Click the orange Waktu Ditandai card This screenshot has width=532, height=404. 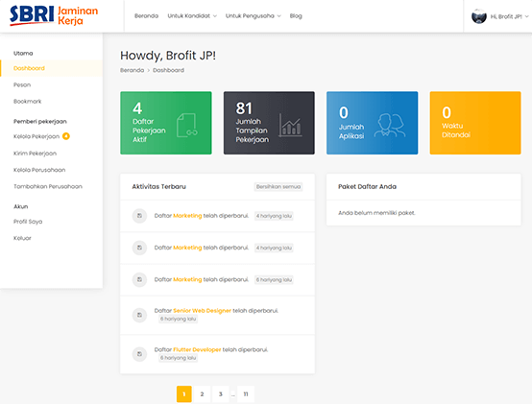tap(475, 123)
